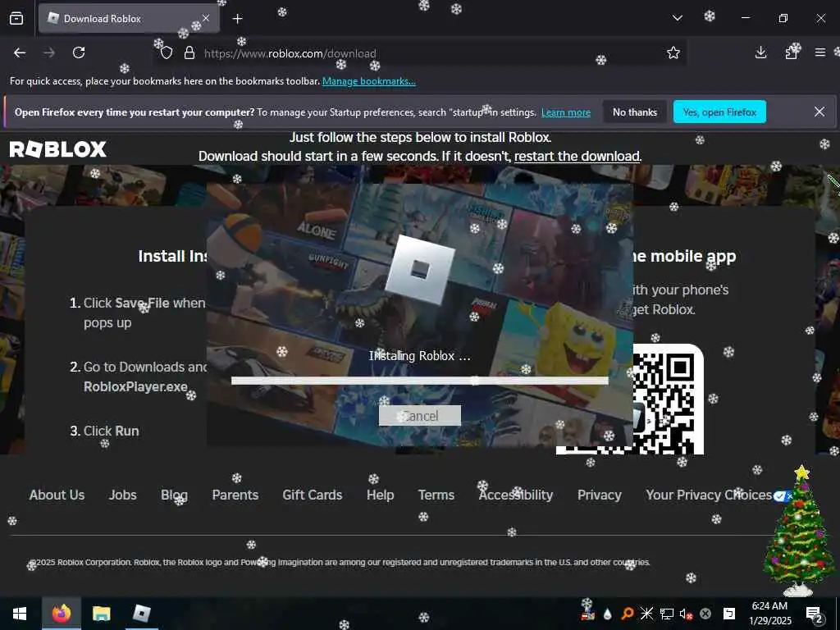
Task: Open Privacy footer link
Action: point(599,495)
